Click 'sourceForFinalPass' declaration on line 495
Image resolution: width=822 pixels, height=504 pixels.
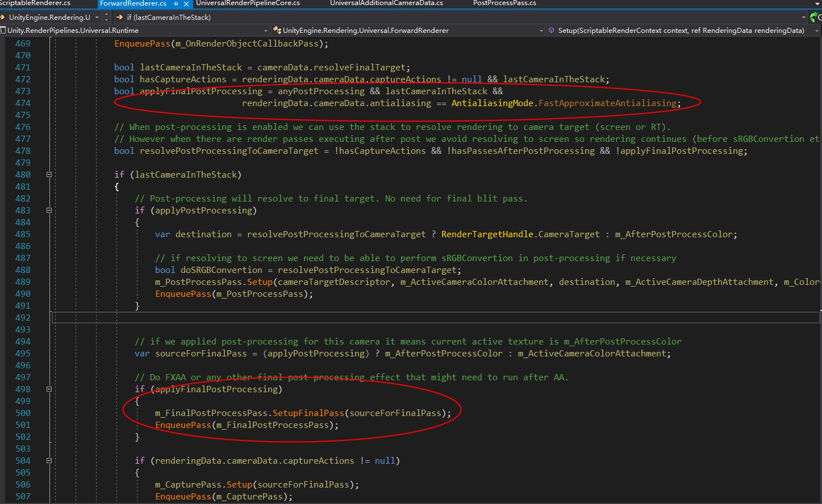201,354
